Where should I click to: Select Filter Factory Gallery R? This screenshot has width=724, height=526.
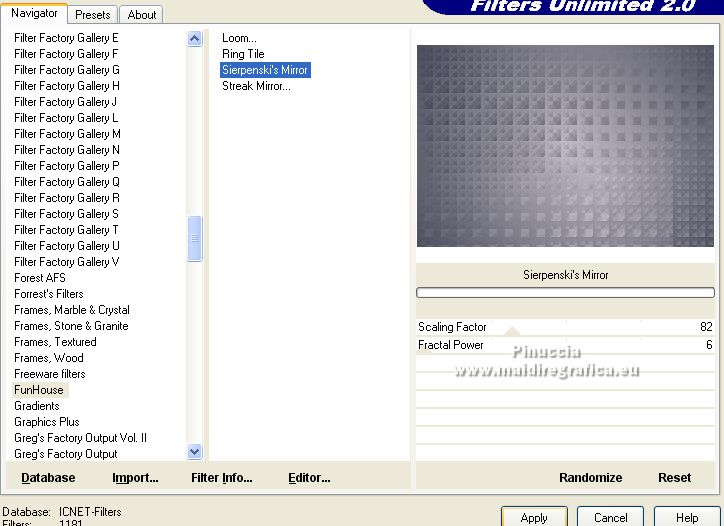tap(67, 198)
